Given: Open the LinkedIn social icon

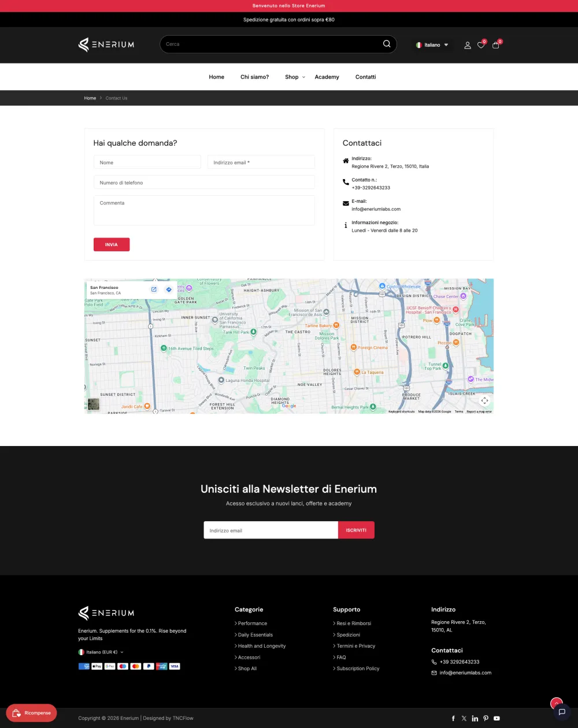Looking at the screenshot, I should click(475, 718).
